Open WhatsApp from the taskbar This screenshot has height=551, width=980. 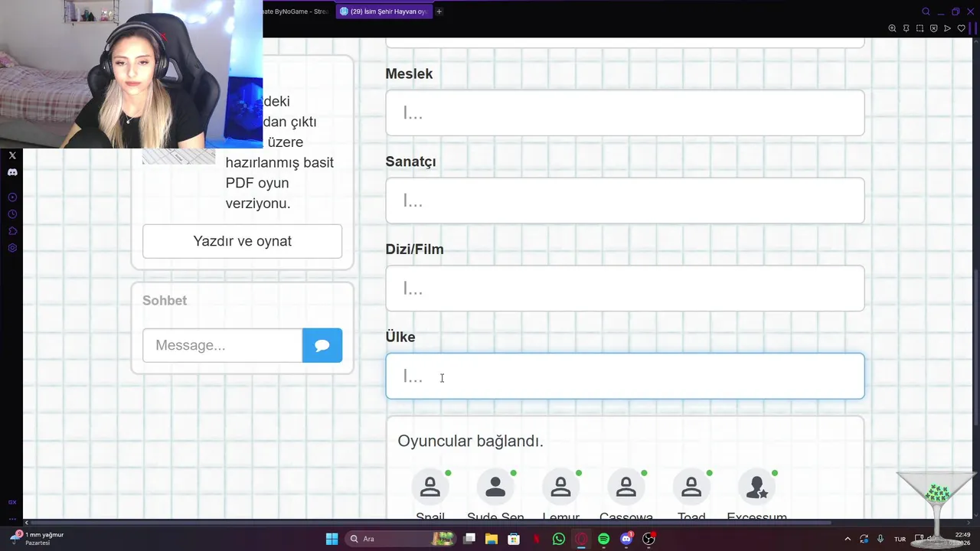point(559,539)
